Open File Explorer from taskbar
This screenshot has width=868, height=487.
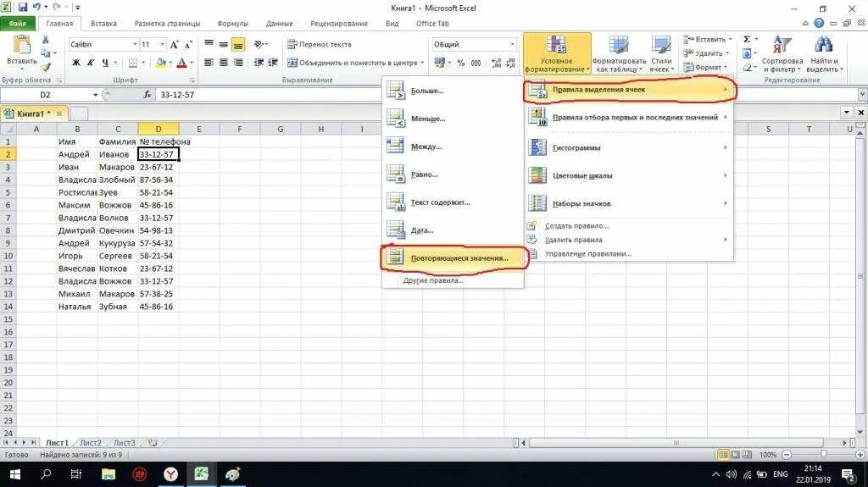108,474
